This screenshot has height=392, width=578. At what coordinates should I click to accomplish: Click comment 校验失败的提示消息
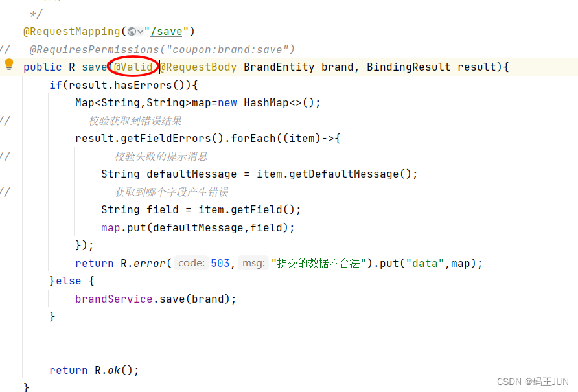(161, 156)
